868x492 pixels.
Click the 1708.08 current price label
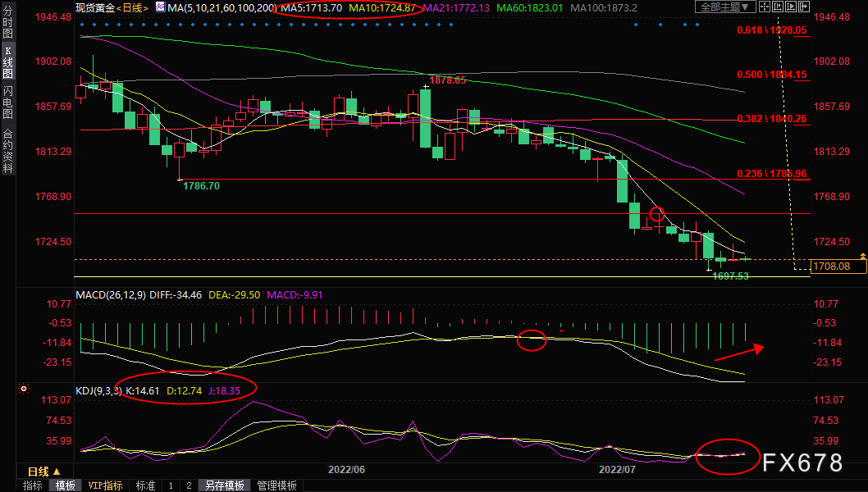[838, 266]
